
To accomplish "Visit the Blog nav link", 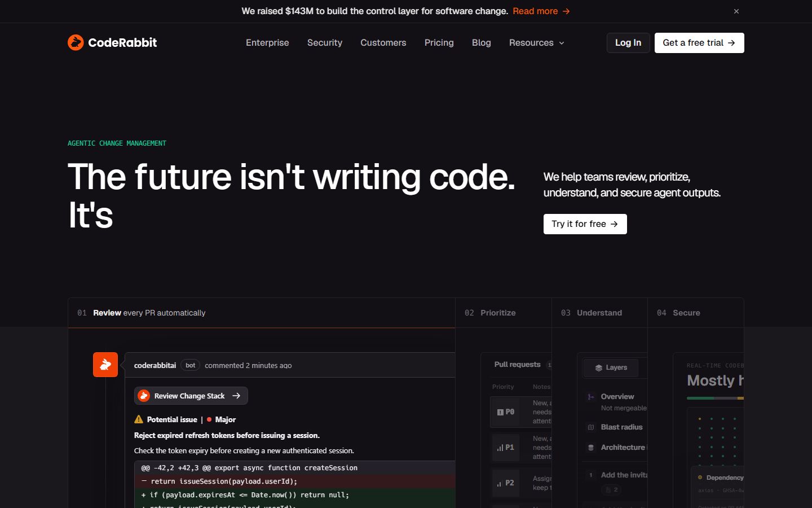I will [x=482, y=43].
